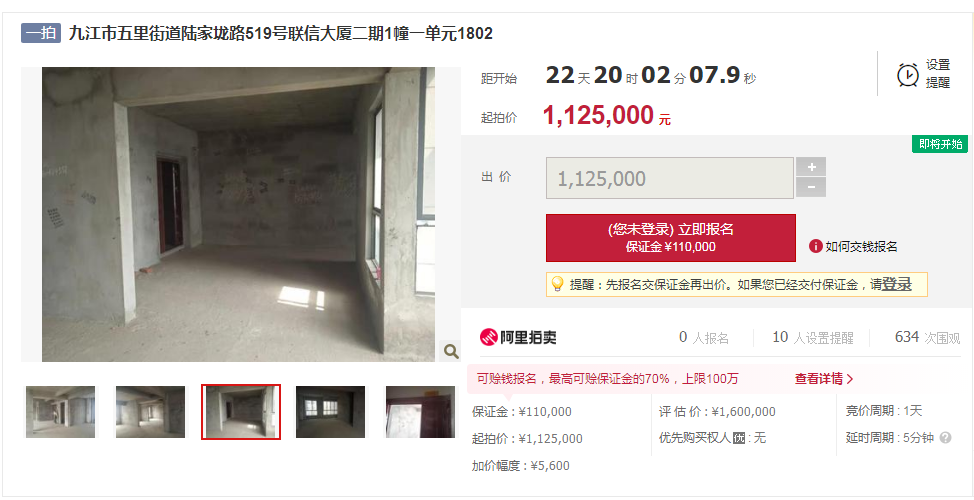Click the alarm clock reminder icon
Screen dimensions: 974x500
(x=908, y=75)
